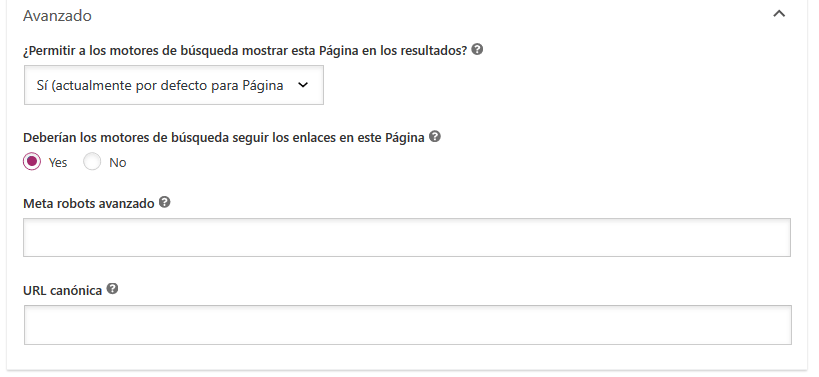Click the 'URL canónica' label

click(x=63, y=291)
